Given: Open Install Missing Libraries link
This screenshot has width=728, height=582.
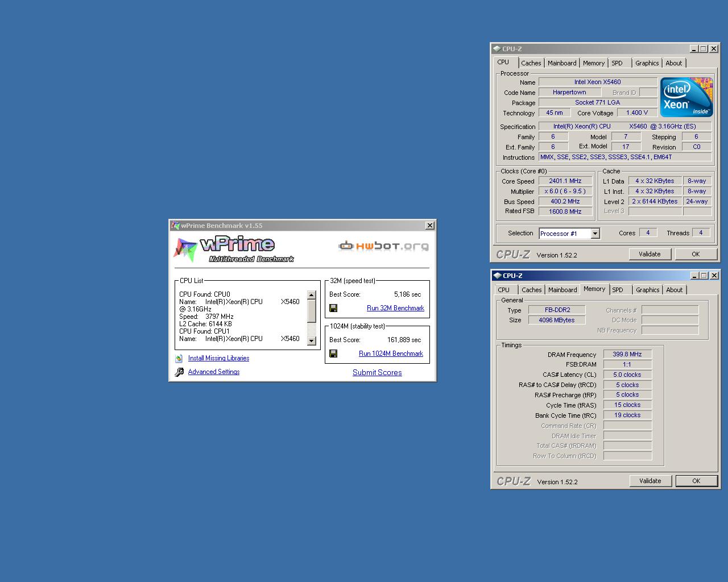Looking at the screenshot, I should 218,359.
